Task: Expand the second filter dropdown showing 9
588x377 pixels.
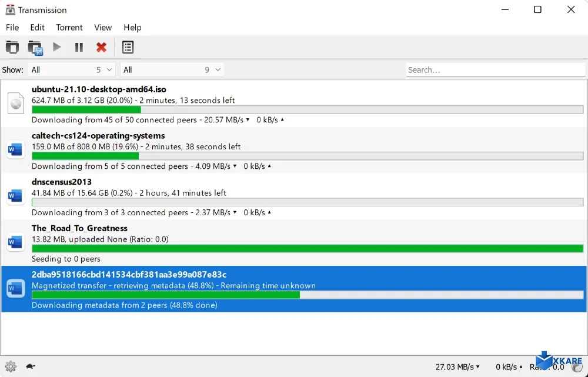Action: pyautogui.click(x=172, y=70)
